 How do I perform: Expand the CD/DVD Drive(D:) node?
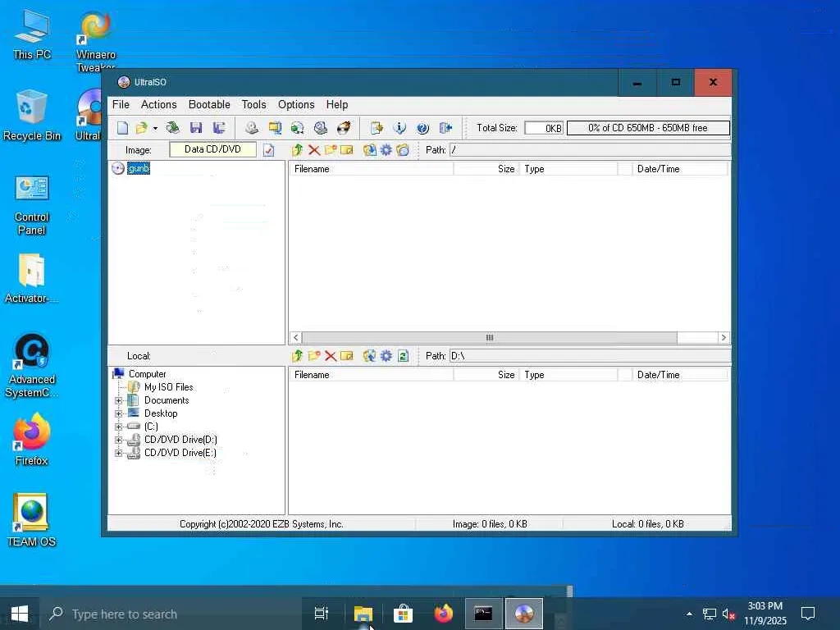[118, 440]
